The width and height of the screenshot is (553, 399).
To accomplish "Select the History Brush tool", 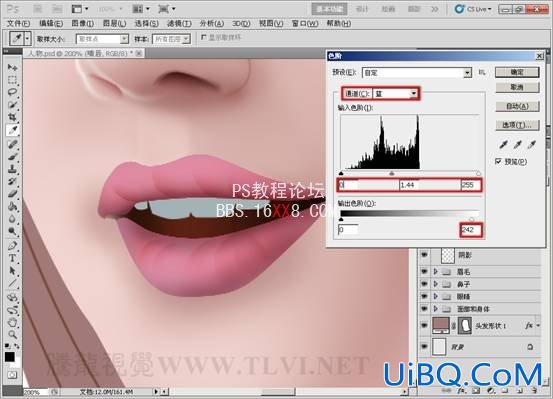I will [x=12, y=181].
